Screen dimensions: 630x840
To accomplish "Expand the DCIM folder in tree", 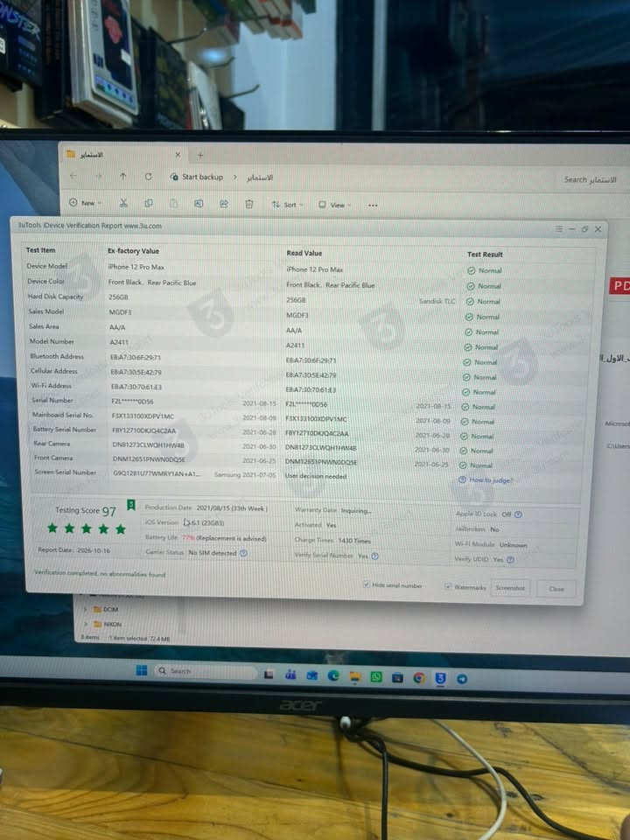I will pos(85,609).
